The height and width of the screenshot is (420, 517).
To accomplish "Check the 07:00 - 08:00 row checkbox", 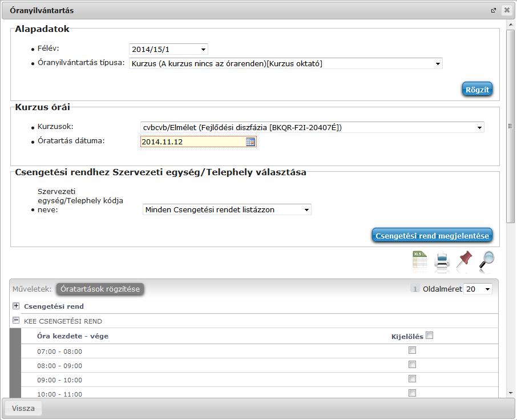I will coord(412,350).
